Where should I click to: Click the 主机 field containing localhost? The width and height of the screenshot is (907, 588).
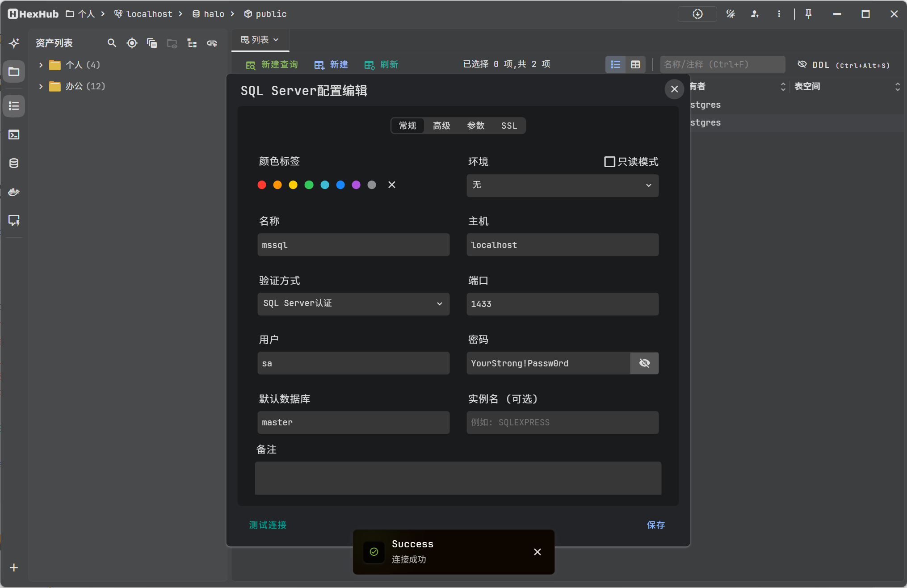point(563,244)
